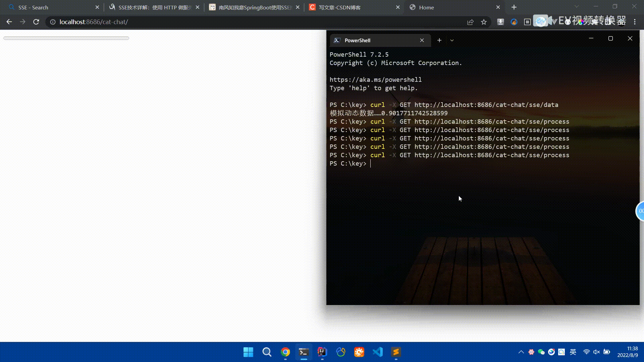The width and height of the screenshot is (644, 362).
Task: Go back to previous browser page
Action: tap(9, 22)
